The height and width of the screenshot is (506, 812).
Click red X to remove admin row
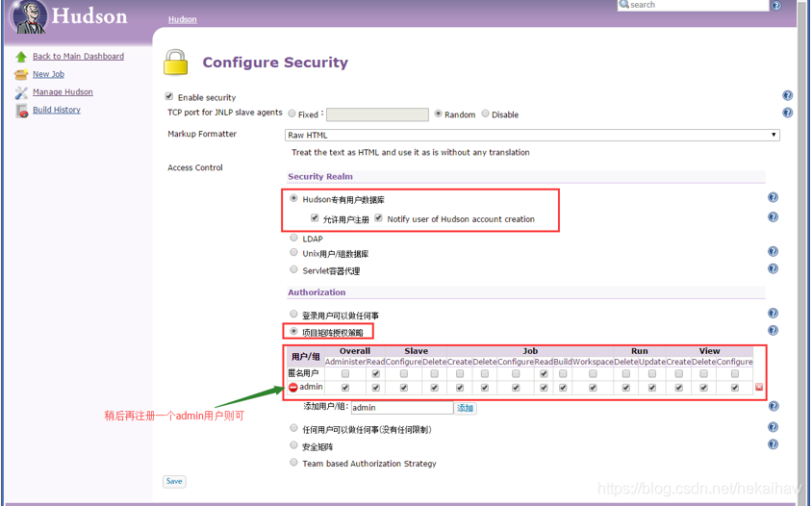(759, 387)
